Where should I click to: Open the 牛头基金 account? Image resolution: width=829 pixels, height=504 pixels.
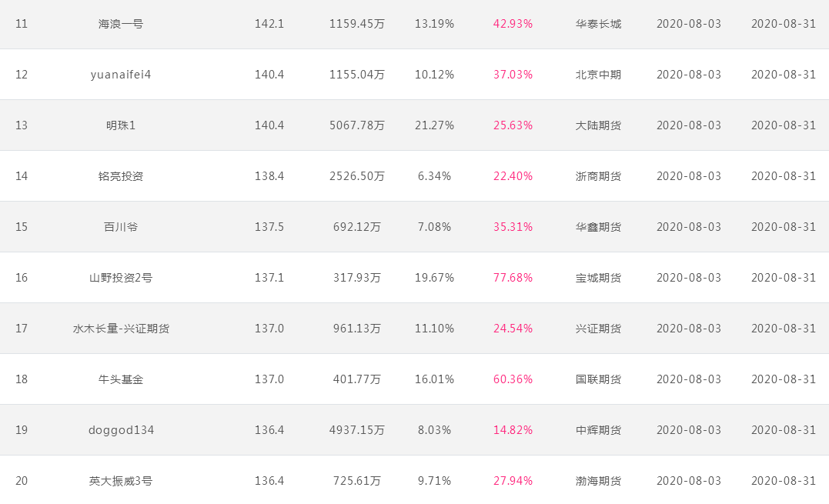point(121,379)
